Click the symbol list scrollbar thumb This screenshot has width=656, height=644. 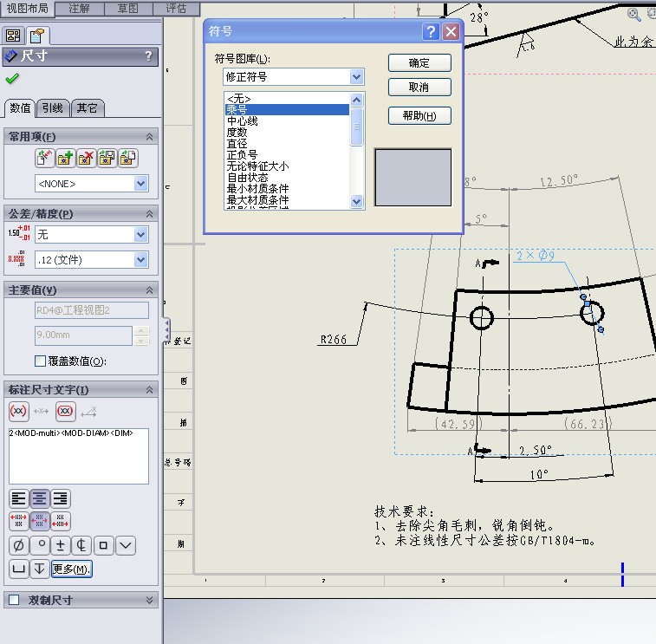pyautogui.click(x=356, y=127)
